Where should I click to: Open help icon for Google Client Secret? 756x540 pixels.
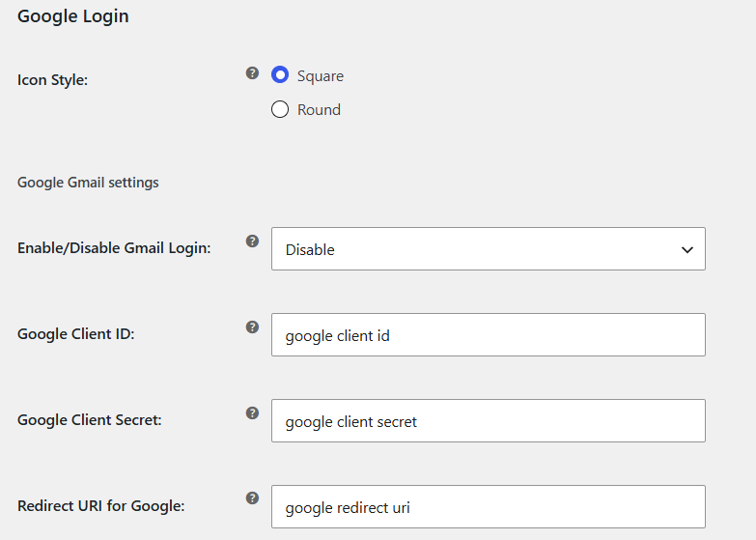[x=252, y=413]
